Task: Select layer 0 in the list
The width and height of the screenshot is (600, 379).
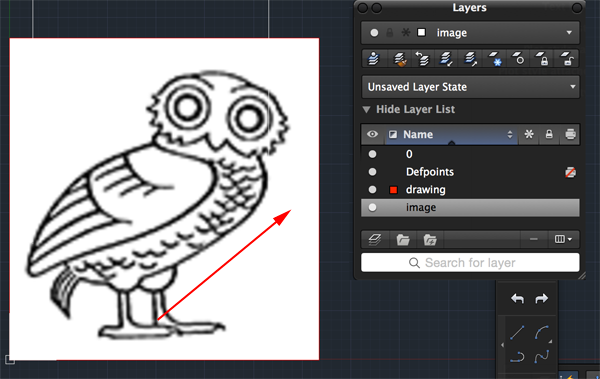Action: click(470, 154)
